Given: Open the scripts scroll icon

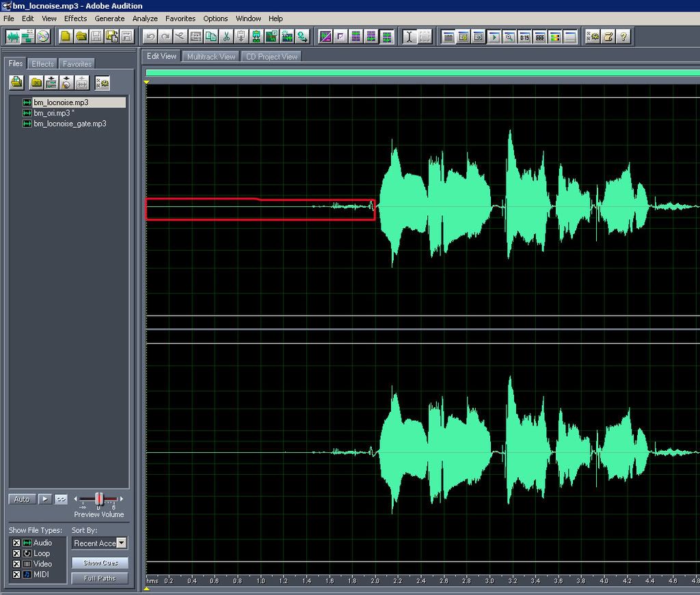Looking at the screenshot, I should (x=608, y=37).
